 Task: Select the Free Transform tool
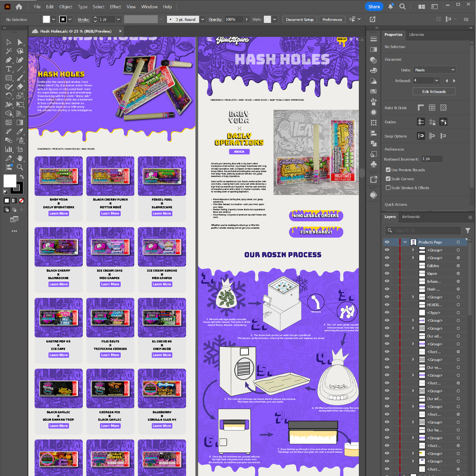pos(20,105)
